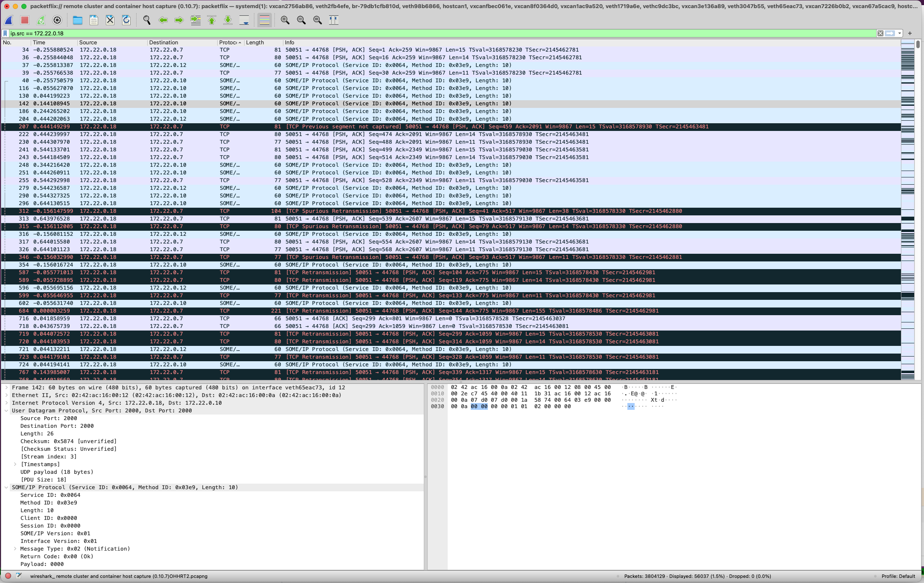This screenshot has width=924, height=583.
Task: Open the Profile: Default selector
Action: tap(898, 576)
